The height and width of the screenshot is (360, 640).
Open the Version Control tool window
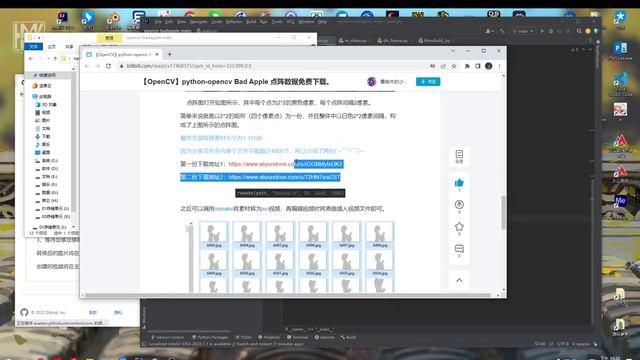click(167, 337)
